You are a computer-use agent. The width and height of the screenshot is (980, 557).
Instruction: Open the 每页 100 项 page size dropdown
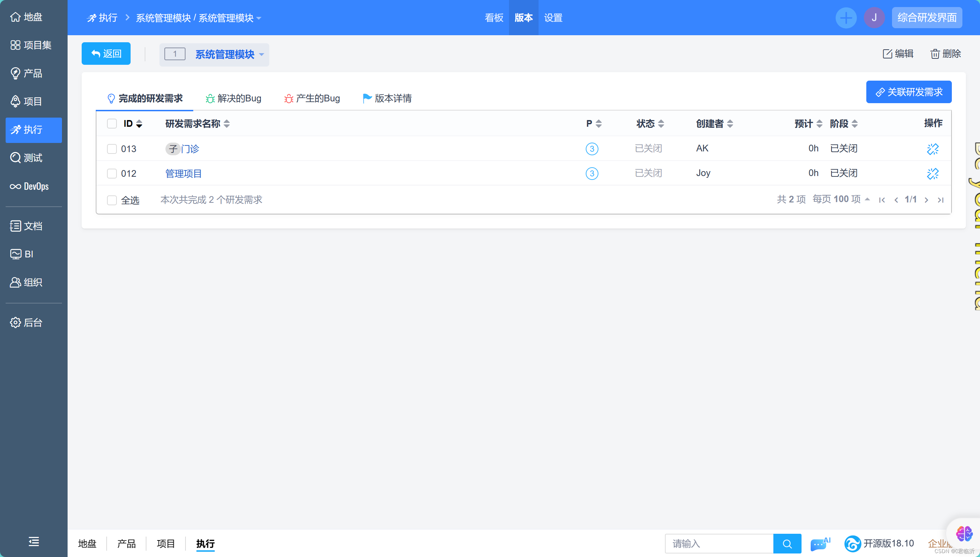point(841,199)
